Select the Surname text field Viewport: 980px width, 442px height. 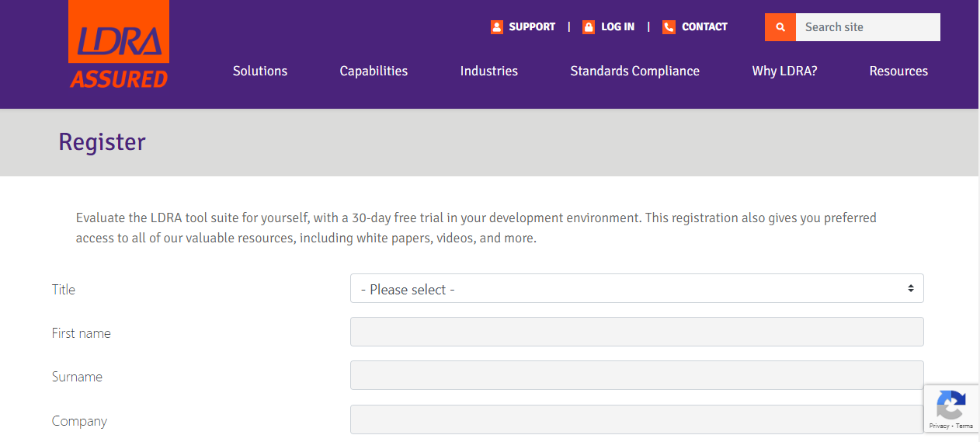tap(636, 375)
